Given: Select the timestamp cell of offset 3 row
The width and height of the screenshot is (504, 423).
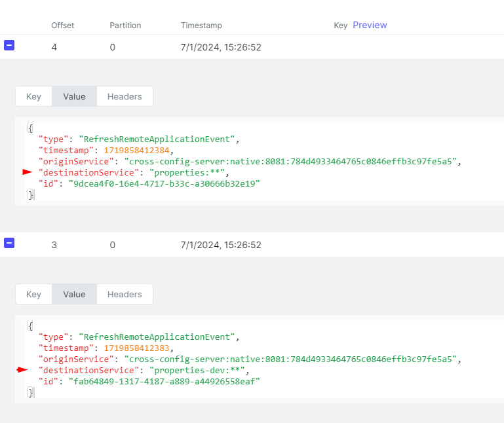Looking at the screenshot, I should tap(221, 245).
